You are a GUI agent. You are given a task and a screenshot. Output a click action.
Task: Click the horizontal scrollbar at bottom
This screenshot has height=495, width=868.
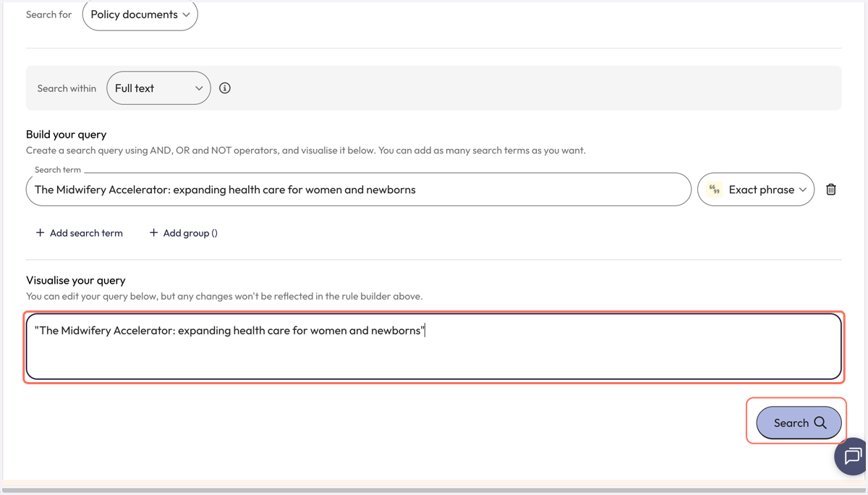click(x=434, y=491)
